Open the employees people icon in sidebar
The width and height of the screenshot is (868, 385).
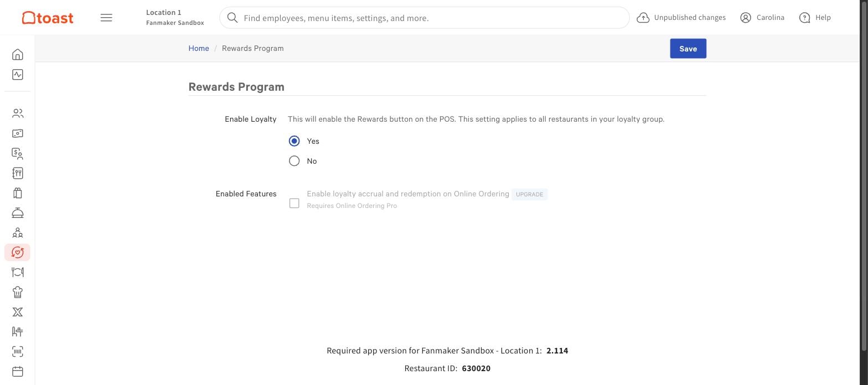click(x=18, y=113)
